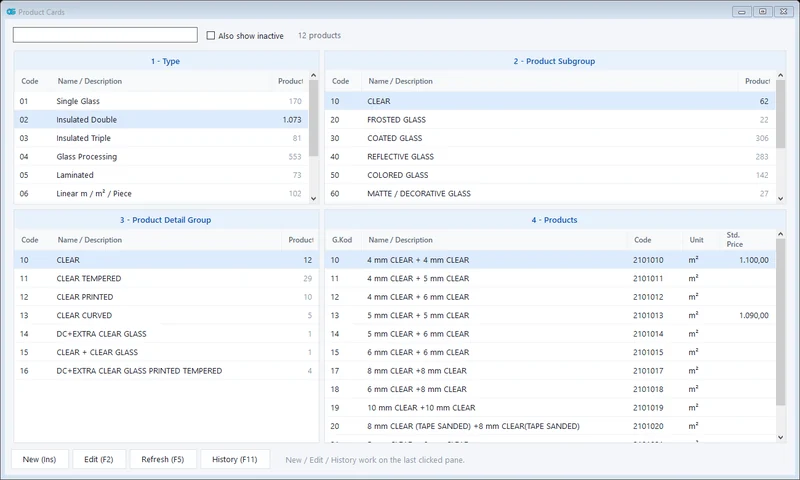Select CLEAR PRINTED detail group row
The image size is (800, 480).
166,297
